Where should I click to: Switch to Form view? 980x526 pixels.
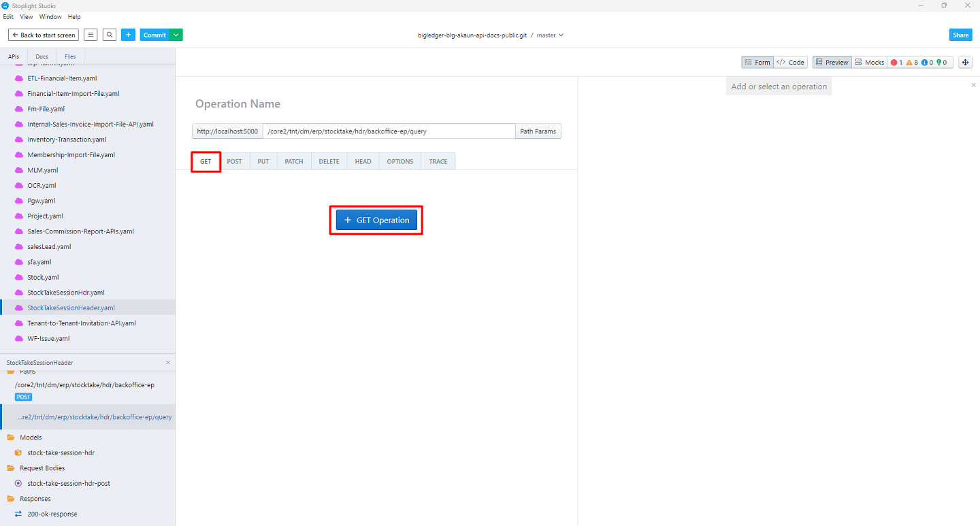pos(757,63)
